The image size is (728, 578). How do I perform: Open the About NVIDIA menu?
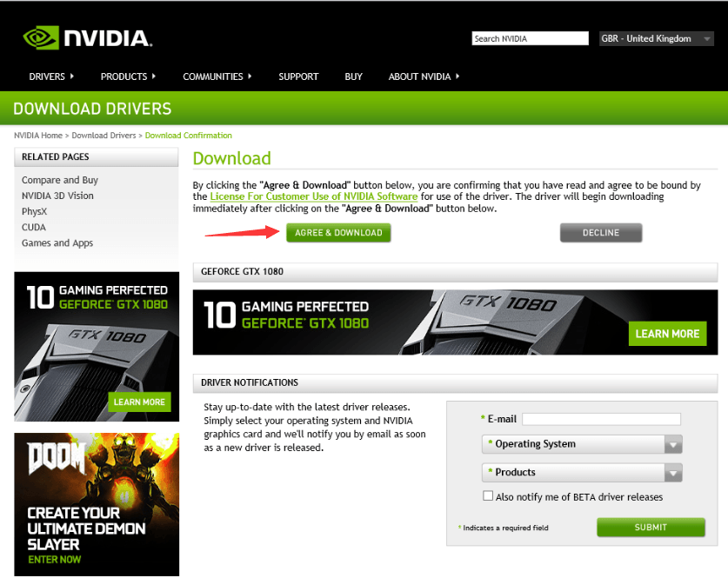click(x=424, y=76)
